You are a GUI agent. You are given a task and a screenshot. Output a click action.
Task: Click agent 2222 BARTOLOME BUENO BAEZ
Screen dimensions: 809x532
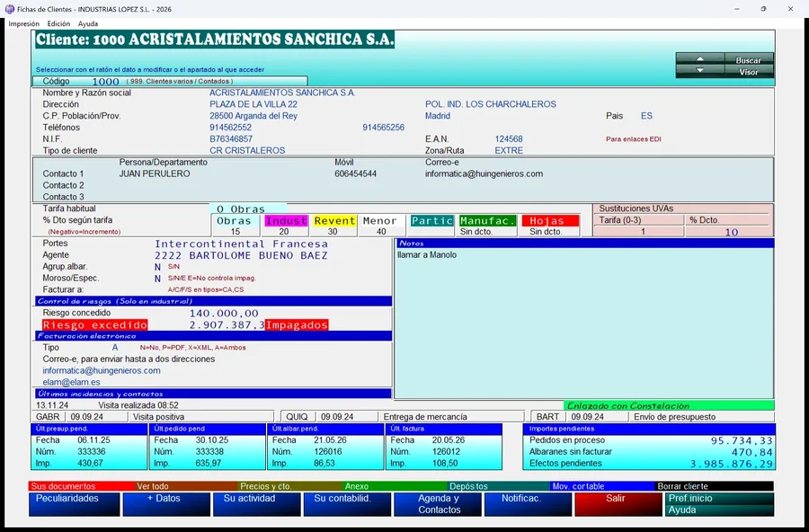[x=241, y=255]
